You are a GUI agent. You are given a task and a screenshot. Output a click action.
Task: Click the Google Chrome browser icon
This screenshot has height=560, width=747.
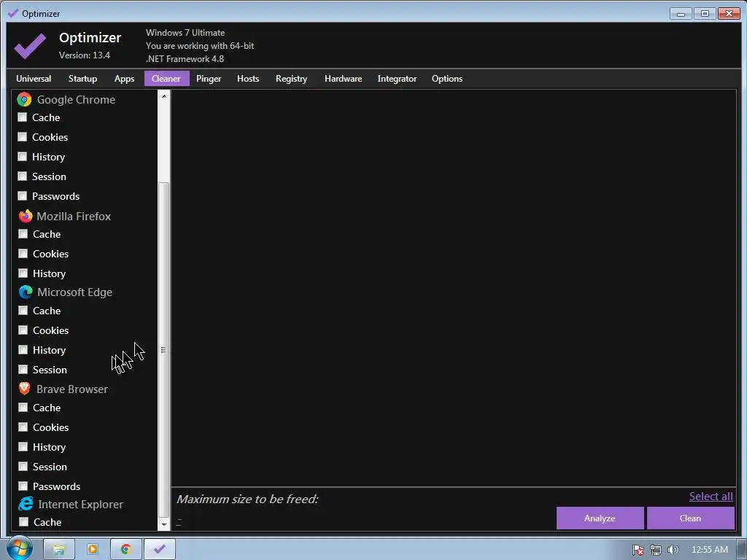24,99
